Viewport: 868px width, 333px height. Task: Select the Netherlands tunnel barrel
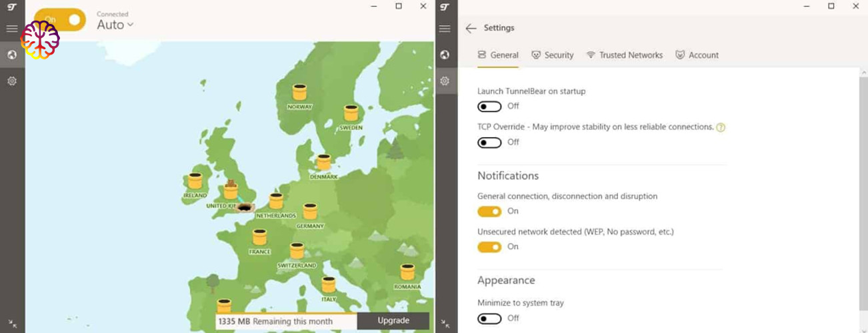click(276, 201)
